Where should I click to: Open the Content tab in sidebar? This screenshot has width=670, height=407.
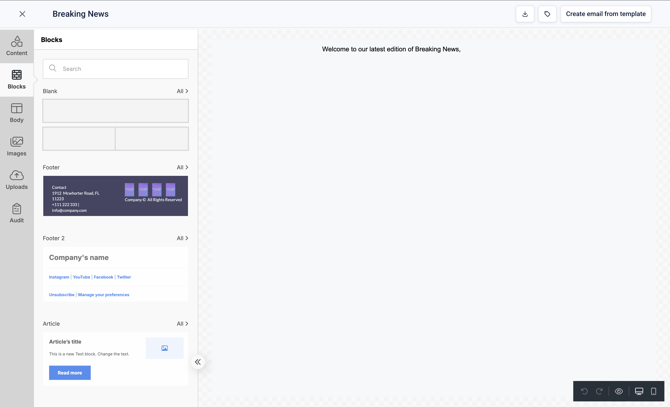17,46
